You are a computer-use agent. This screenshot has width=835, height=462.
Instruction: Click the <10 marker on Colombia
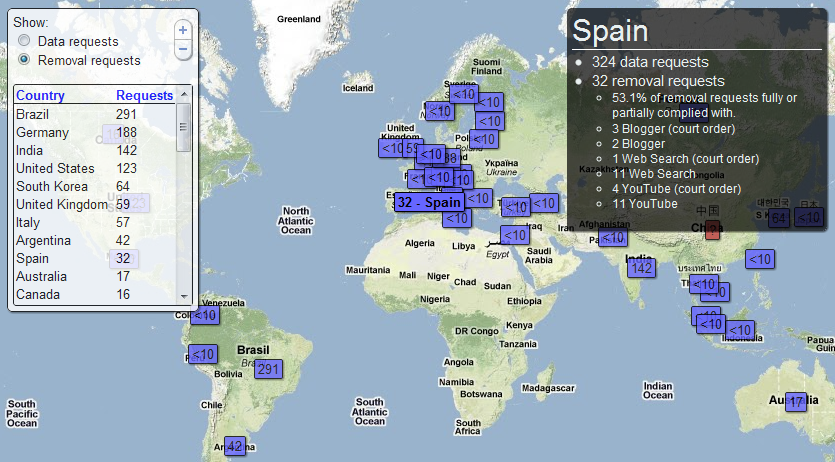coord(204,315)
